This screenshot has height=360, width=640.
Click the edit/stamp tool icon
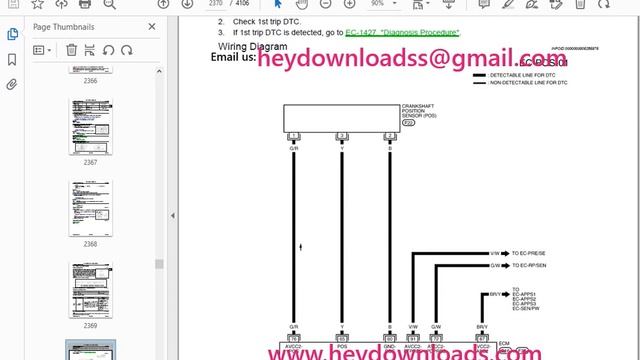pyautogui.click(x=556, y=4)
